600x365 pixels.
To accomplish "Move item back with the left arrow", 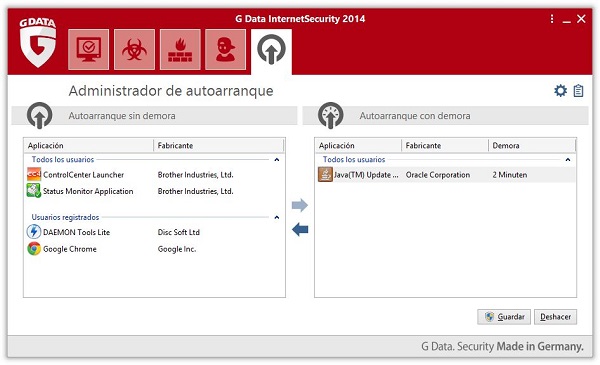I will click(300, 230).
